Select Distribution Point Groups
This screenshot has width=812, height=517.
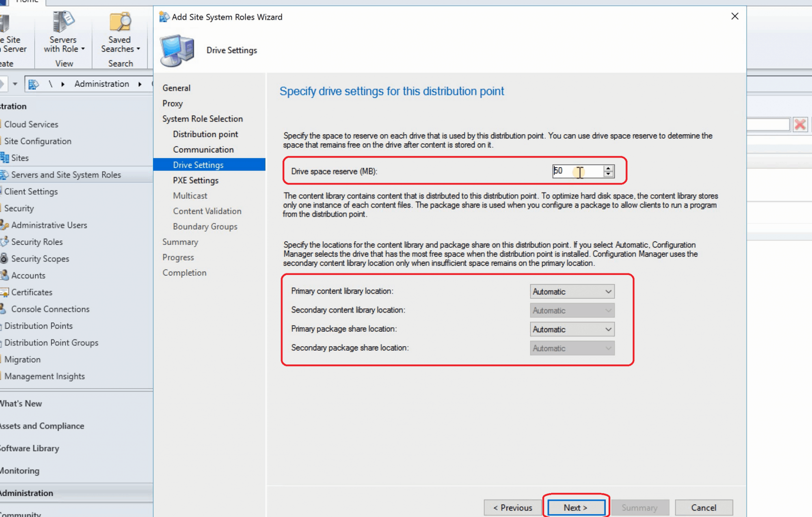tap(52, 343)
